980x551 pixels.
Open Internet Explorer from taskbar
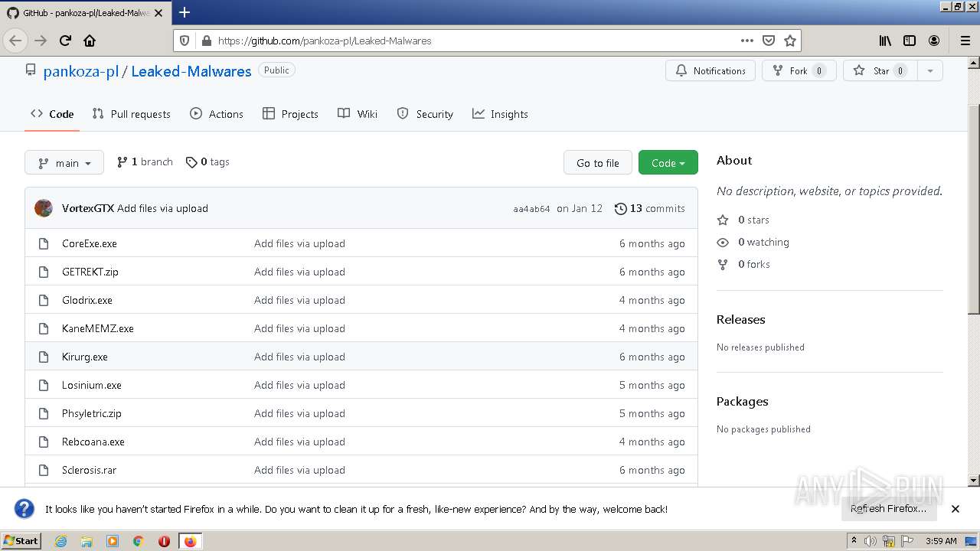tap(60, 541)
